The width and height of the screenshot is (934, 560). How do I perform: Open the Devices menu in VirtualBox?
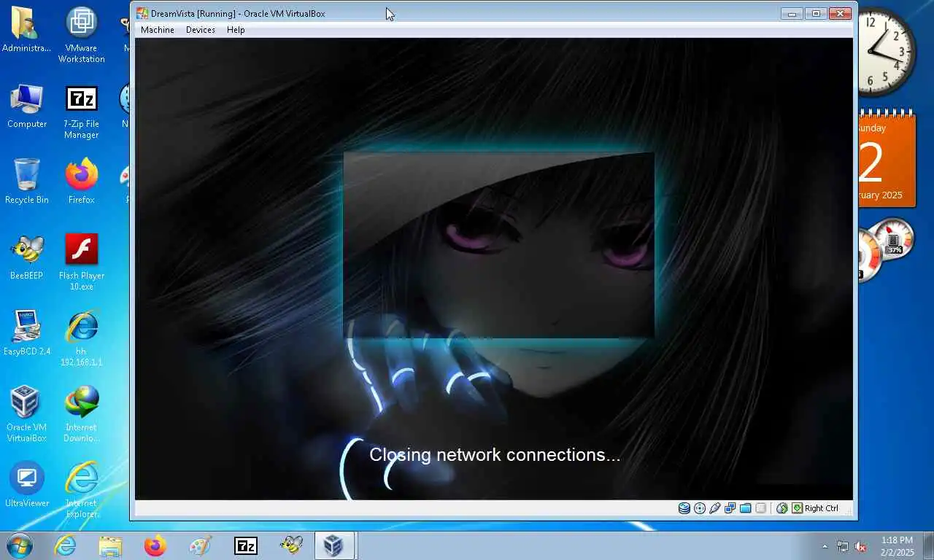click(201, 30)
